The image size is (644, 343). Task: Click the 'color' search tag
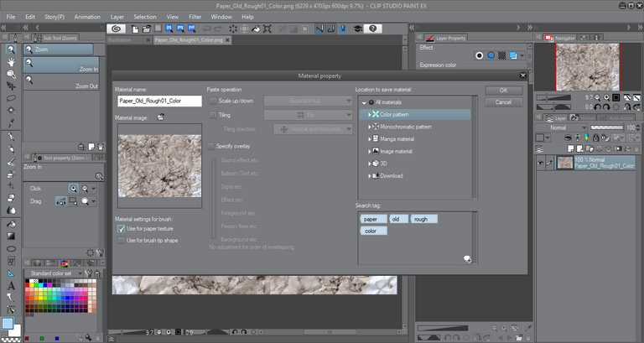pyautogui.click(x=373, y=231)
